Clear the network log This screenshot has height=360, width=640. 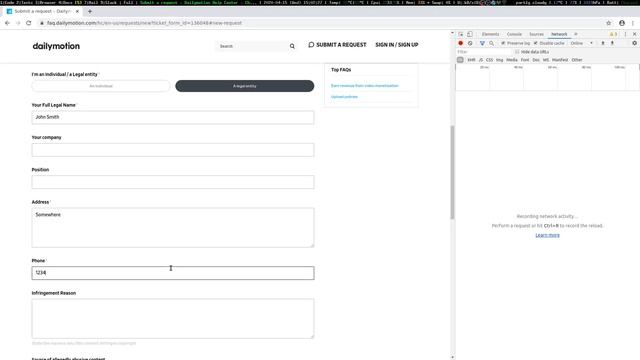point(470,43)
